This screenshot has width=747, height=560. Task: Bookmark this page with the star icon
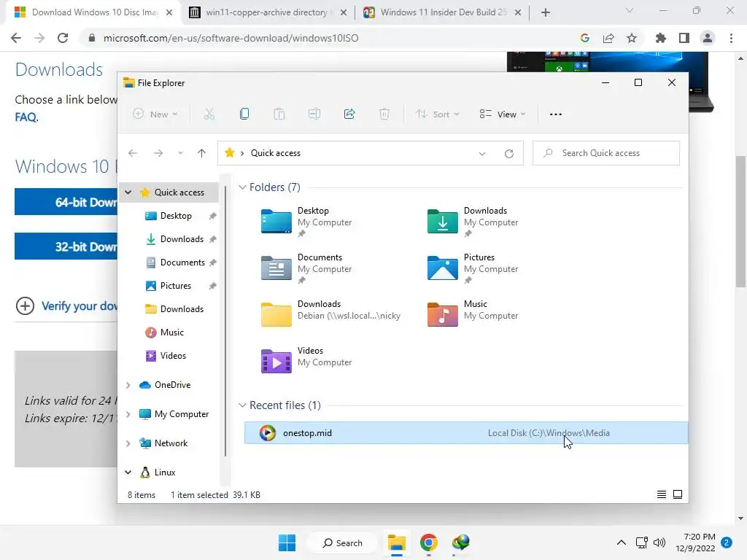(632, 38)
